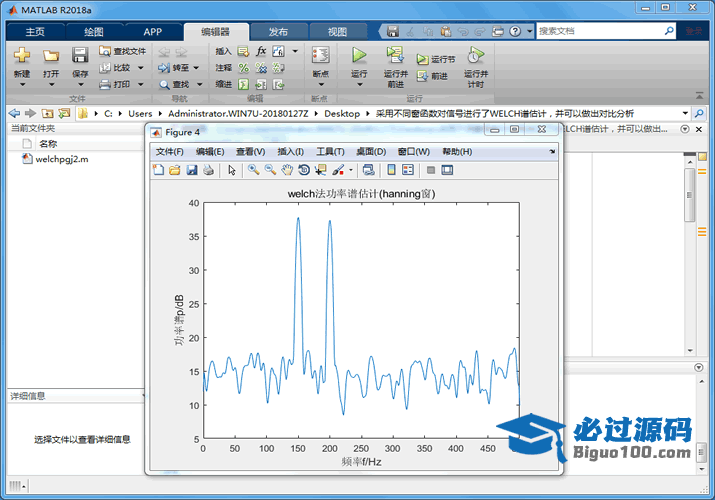Enable the Rotate 3D tool
Viewport: 715px width, 500px height.
pos(304,170)
